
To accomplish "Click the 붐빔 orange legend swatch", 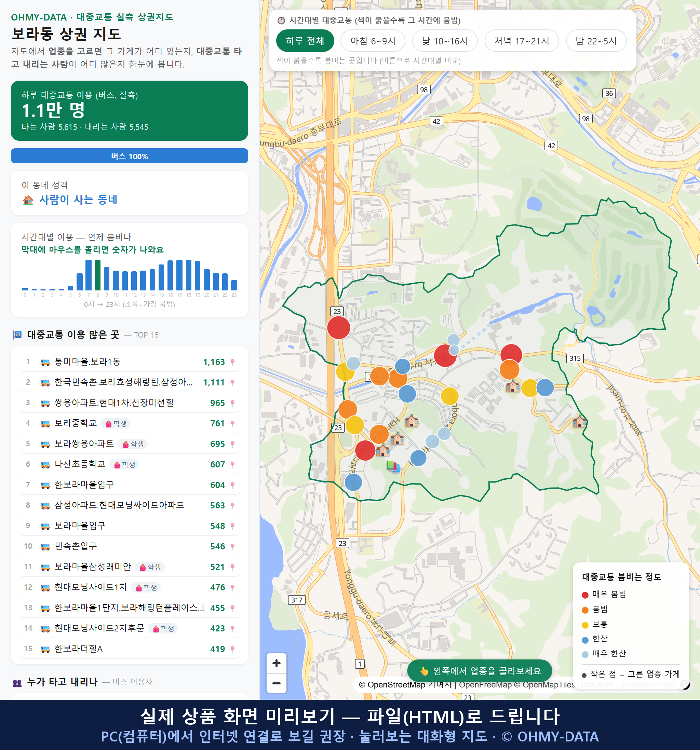I will (x=585, y=610).
